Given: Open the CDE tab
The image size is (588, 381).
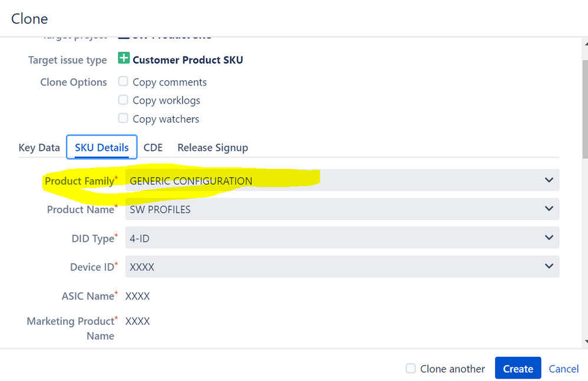Looking at the screenshot, I should (153, 148).
